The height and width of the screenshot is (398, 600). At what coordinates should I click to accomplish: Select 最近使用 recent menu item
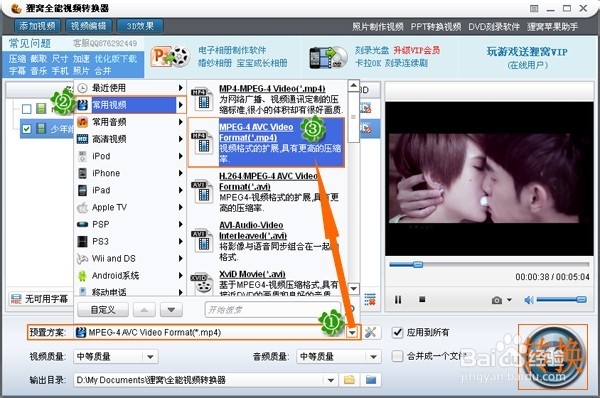click(130, 88)
